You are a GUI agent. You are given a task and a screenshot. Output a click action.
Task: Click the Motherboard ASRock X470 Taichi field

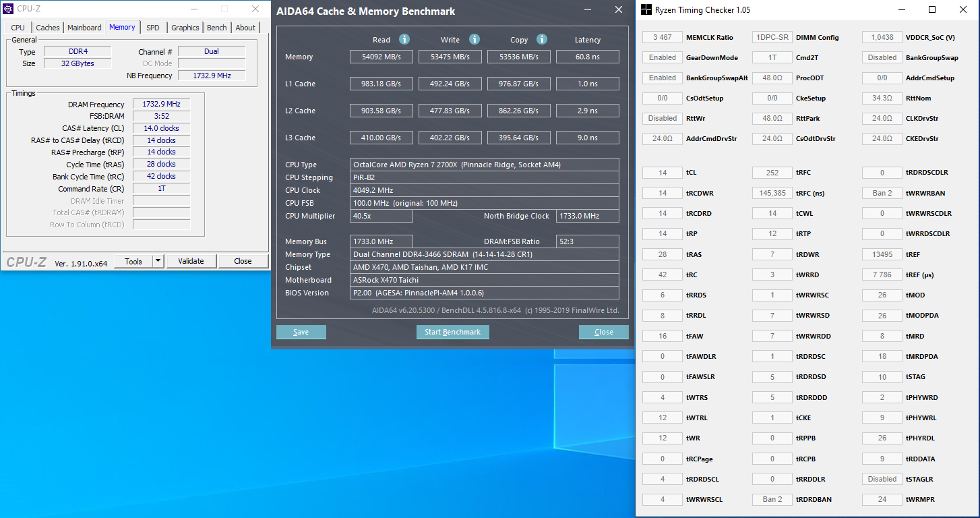click(x=485, y=280)
